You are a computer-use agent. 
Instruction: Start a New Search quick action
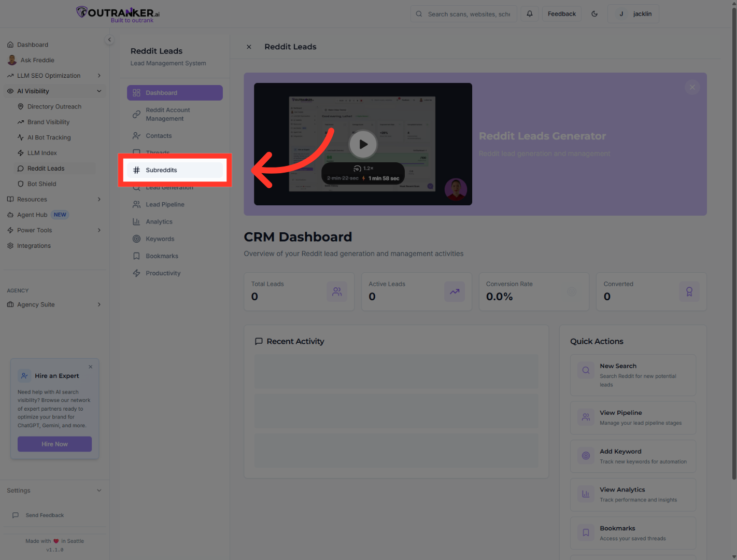(633, 375)
